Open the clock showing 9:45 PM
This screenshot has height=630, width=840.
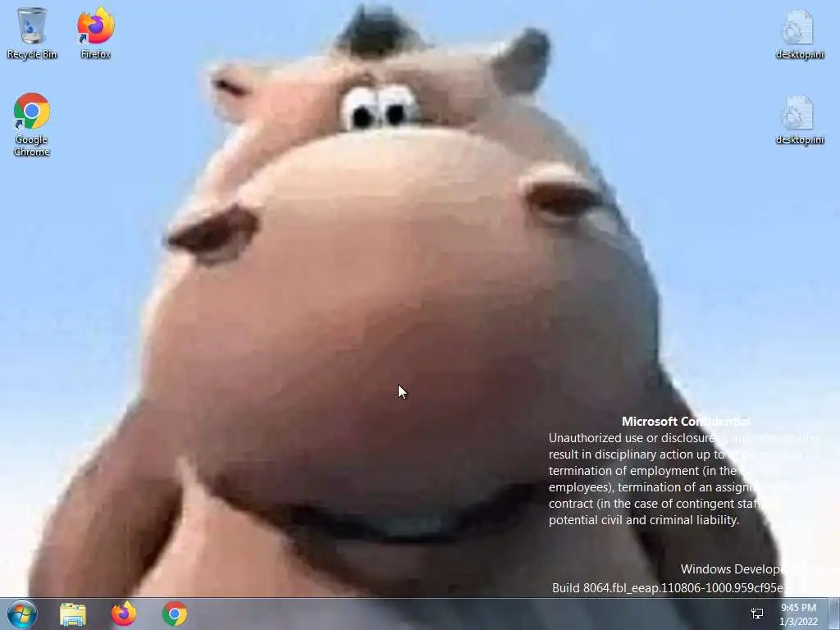point(798,614)
